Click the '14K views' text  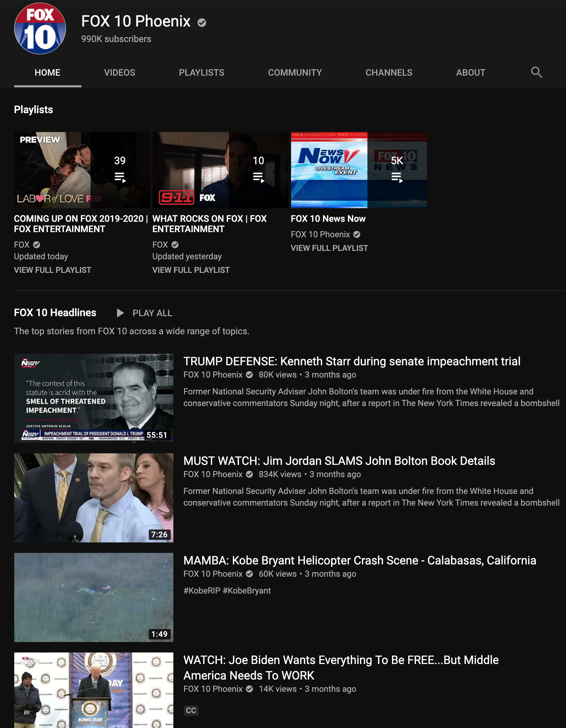pos(278,689)
